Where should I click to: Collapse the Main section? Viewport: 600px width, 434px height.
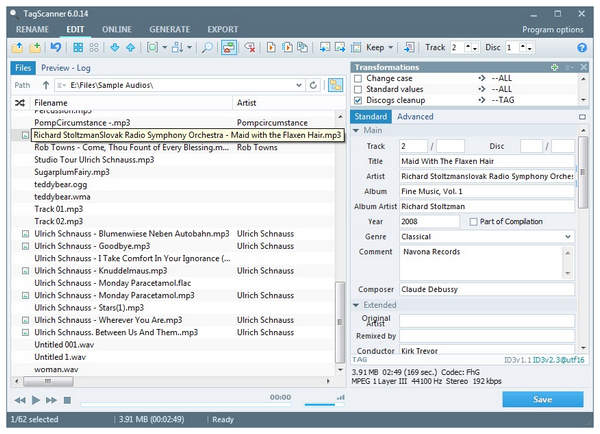(356, 131)
